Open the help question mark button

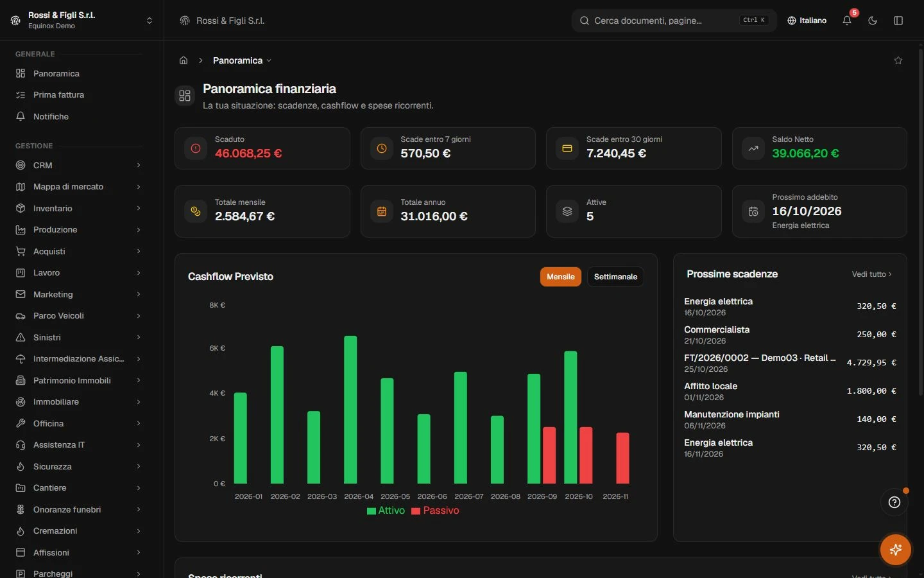894,502
